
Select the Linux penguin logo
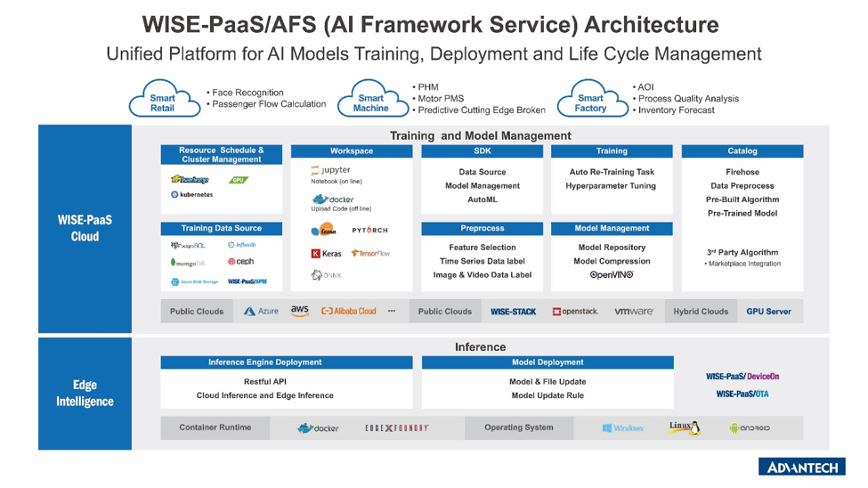click(685, 427)
